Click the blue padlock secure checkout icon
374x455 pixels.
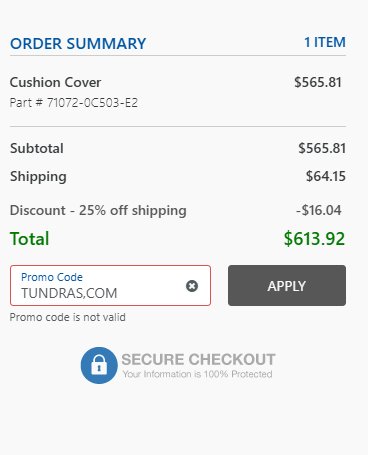pyautogui.click(x=99, y=365)
